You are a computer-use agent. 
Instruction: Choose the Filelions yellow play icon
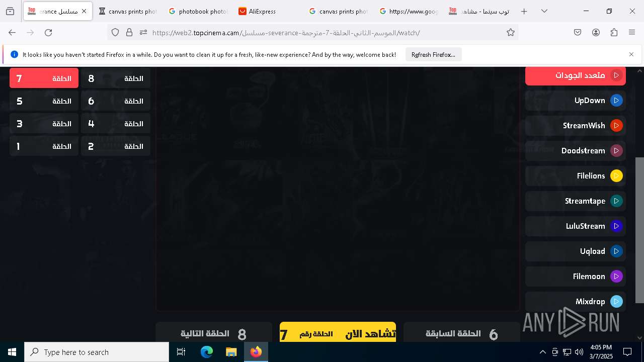(x=616, y=176)
